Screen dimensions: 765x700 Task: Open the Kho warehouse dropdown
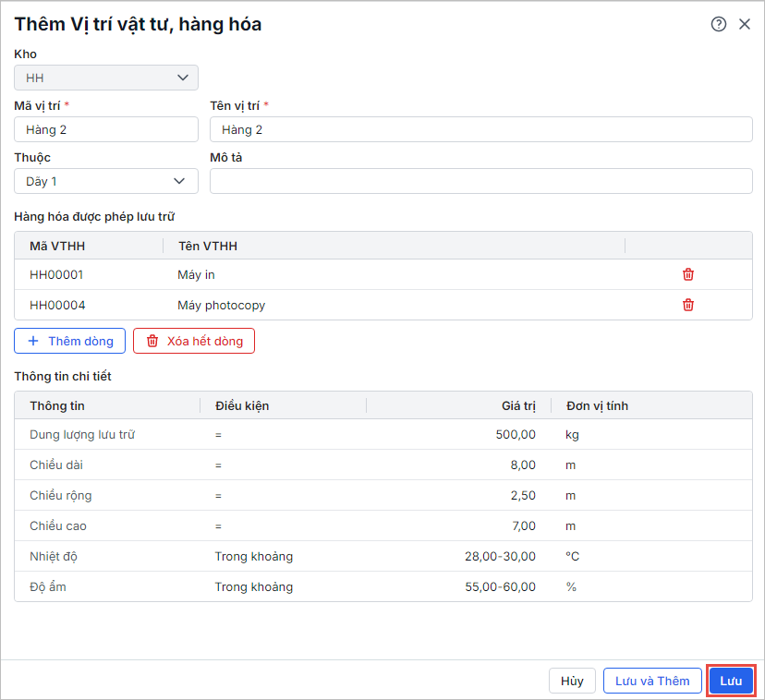(106, 78)
